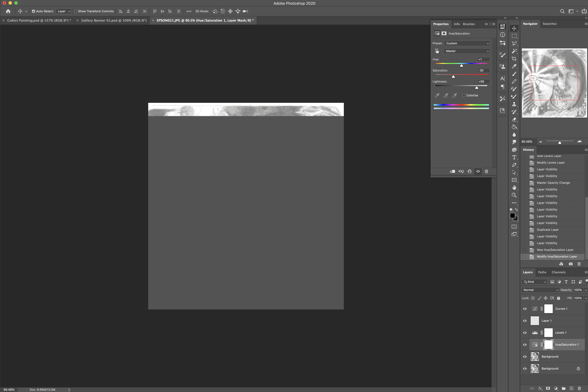Image resolution: width=588 pixels, height=392 pixels.
Task: Select the Zoom tool
Action: [514, 195]
